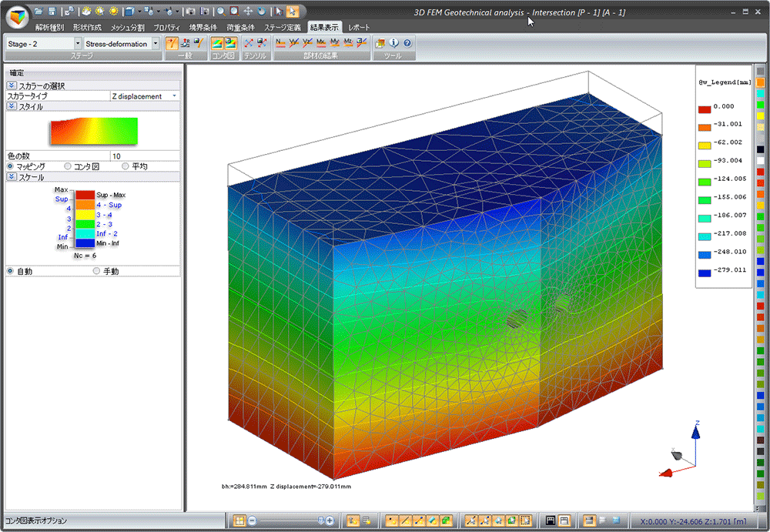Click the save icon in quick access toolbar
Image resolution: width=770 pixels, height=532 pixels.
click(52, 12)
